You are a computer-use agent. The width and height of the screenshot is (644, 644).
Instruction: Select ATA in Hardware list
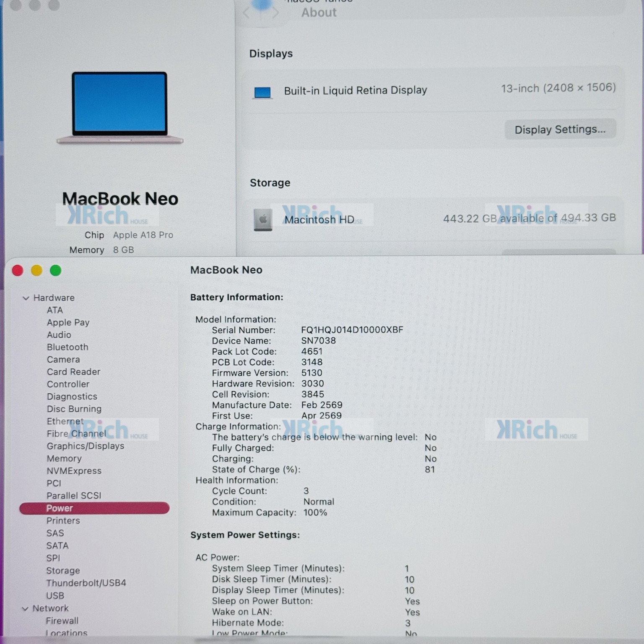pyautogui.click(x=55, y=310)
